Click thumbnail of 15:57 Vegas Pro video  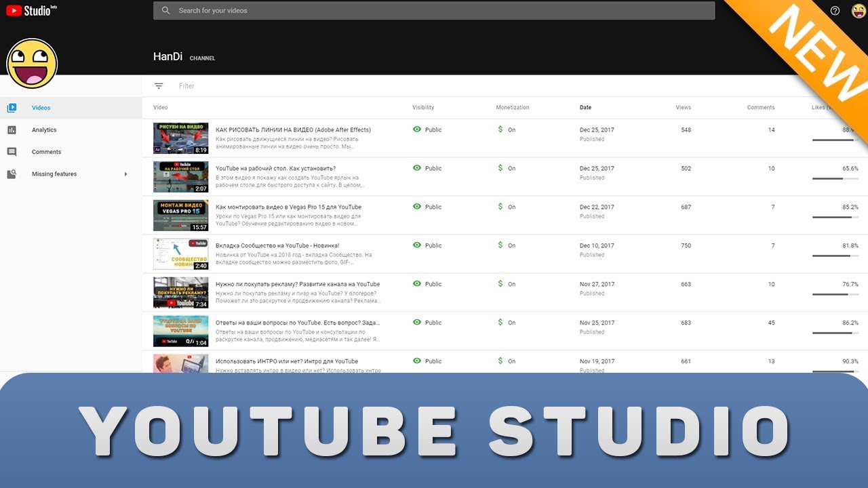click(181, 216)
